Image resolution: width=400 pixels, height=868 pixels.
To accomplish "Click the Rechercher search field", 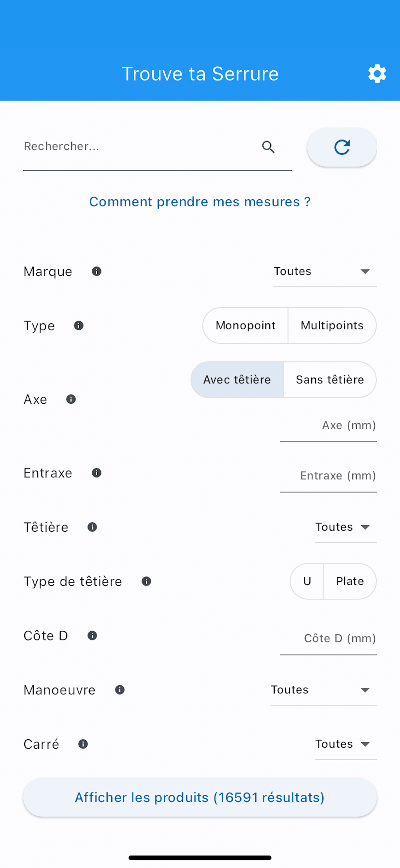I will pos(135,146).
